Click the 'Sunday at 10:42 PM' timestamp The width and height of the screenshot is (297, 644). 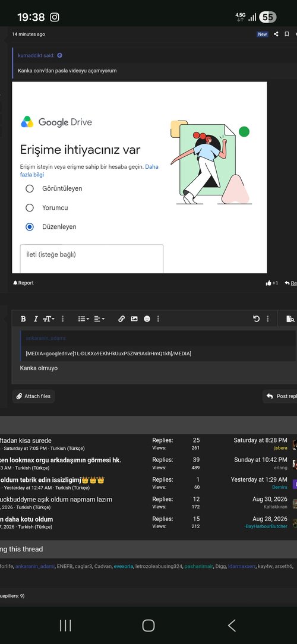(x=261, y=460)
